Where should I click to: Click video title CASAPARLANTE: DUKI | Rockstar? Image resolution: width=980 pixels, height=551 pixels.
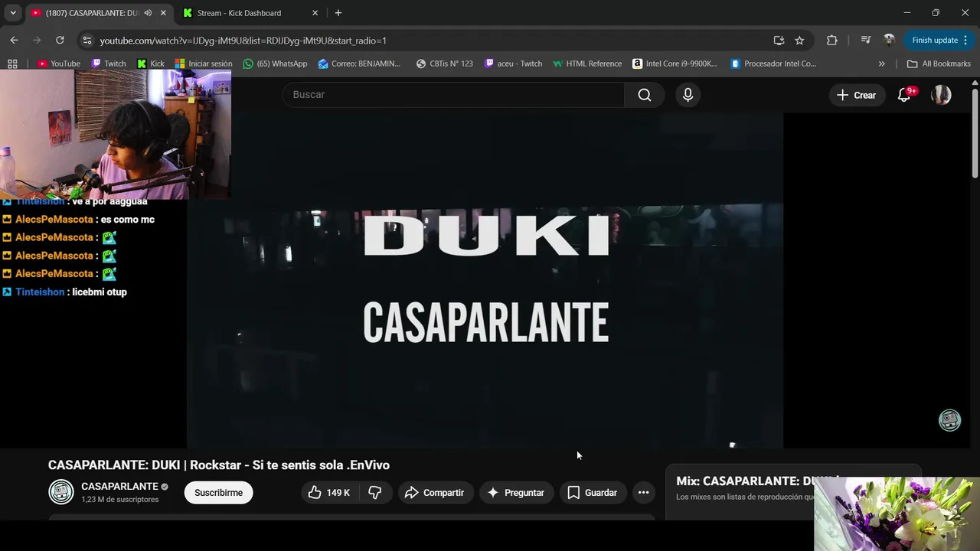[x=219, y=465]
